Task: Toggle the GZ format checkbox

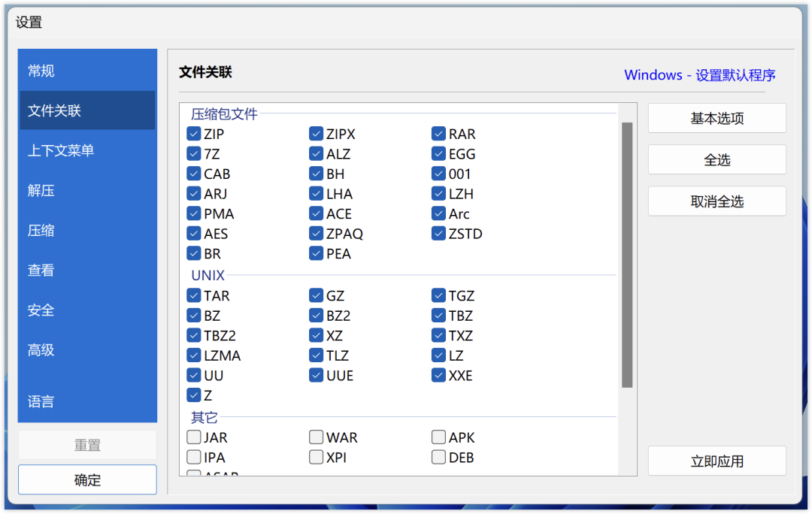Action: point(317,296)
